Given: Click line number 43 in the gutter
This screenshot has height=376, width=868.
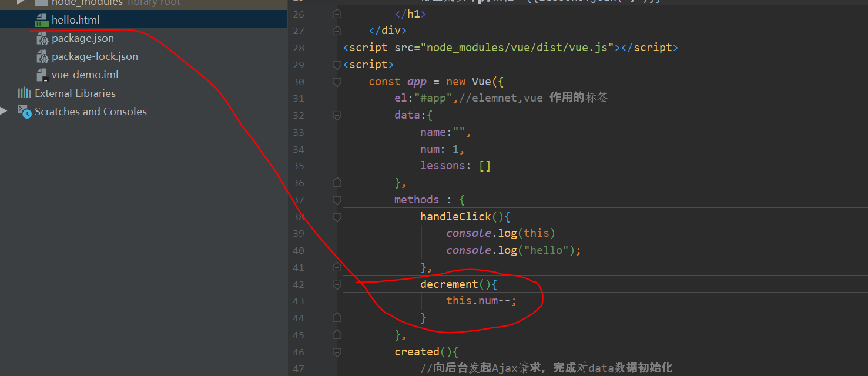Looking at the screenshot, I should [298, 300].
